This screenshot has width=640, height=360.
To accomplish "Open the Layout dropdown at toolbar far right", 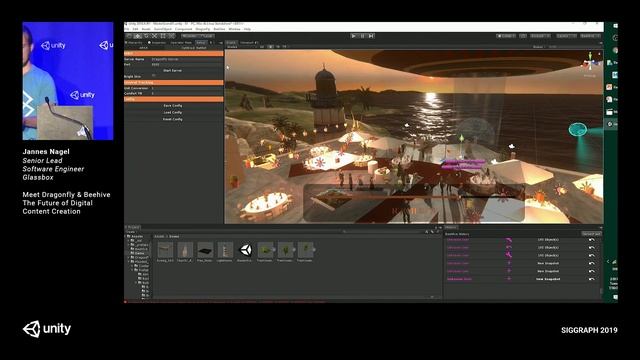I will coord(591,36).
